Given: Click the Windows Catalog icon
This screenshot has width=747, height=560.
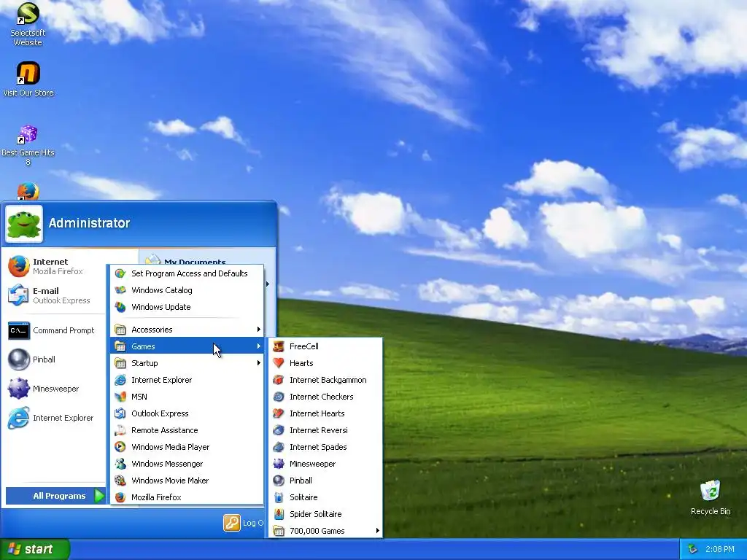Looking at the screenshot, I should 120,290.
